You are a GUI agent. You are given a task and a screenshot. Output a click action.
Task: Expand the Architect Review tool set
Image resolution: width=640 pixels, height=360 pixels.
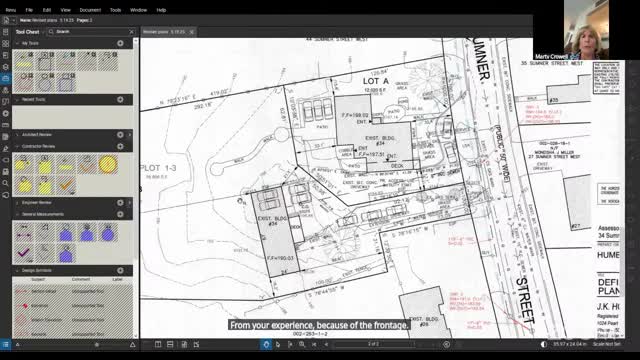click(x=17, y=135)
